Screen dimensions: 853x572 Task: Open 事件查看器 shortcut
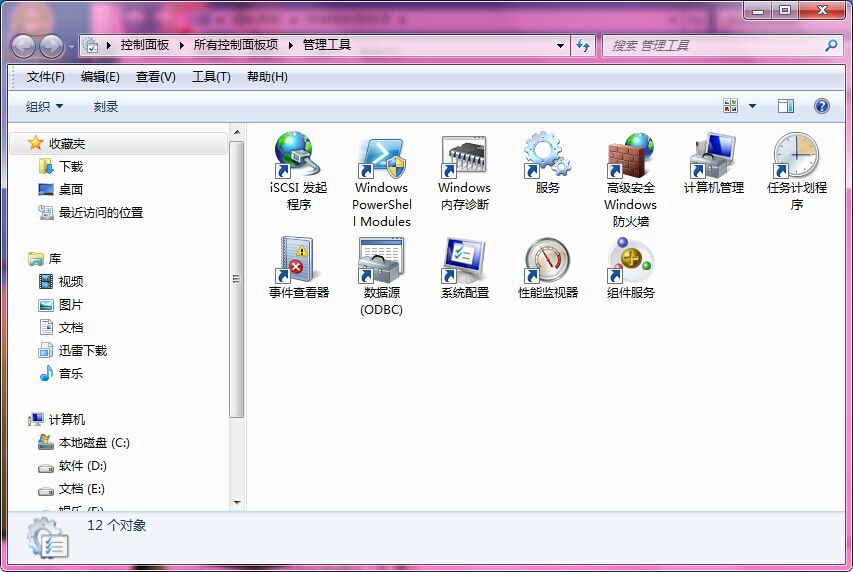pyautogui.click(x=299, y=268)
